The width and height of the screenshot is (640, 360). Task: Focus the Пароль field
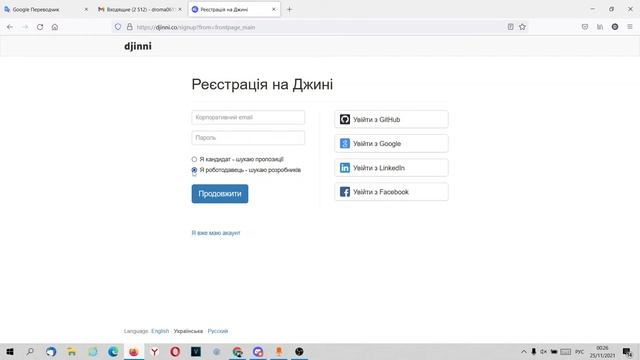click(248, 138)
